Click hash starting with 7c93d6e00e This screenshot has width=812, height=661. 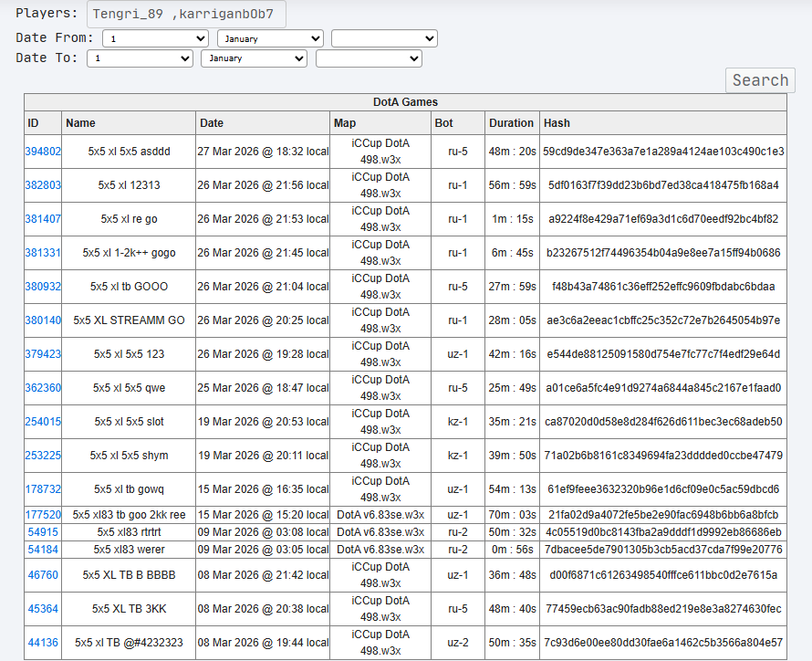663,643
